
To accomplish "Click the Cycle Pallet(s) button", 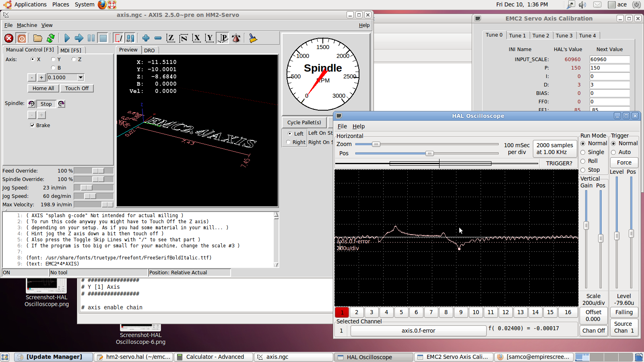I will coord(304,122).
